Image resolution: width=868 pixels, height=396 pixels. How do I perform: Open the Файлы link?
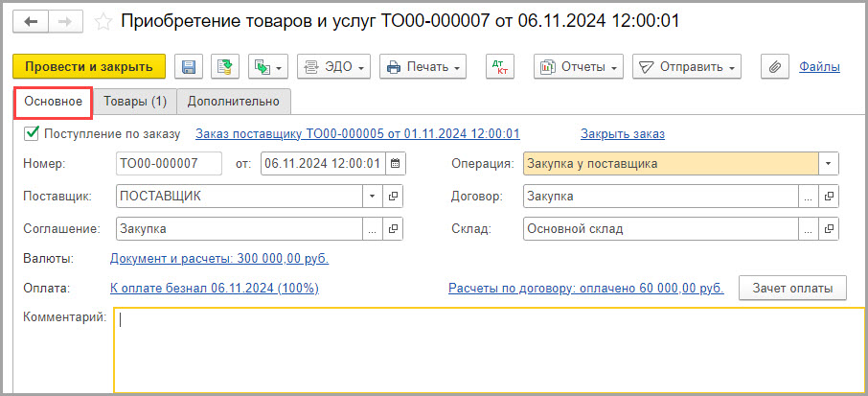pos(820,67)
